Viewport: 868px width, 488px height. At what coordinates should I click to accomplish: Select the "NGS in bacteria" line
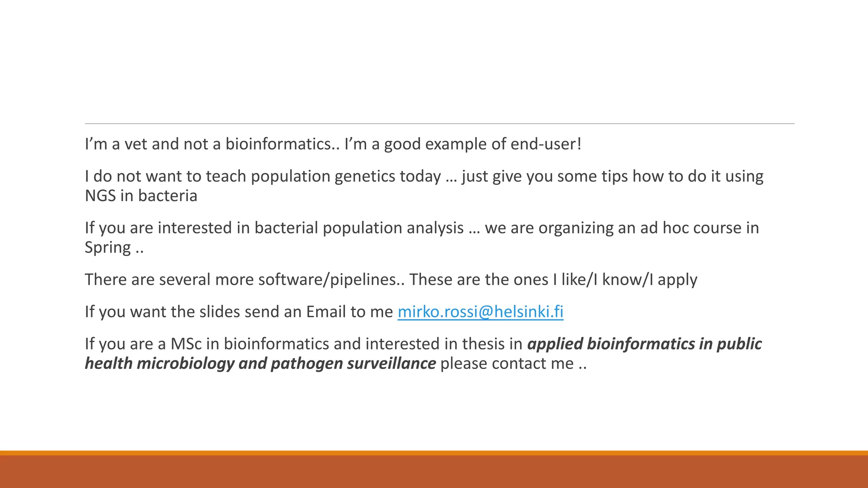click(141, 196)
